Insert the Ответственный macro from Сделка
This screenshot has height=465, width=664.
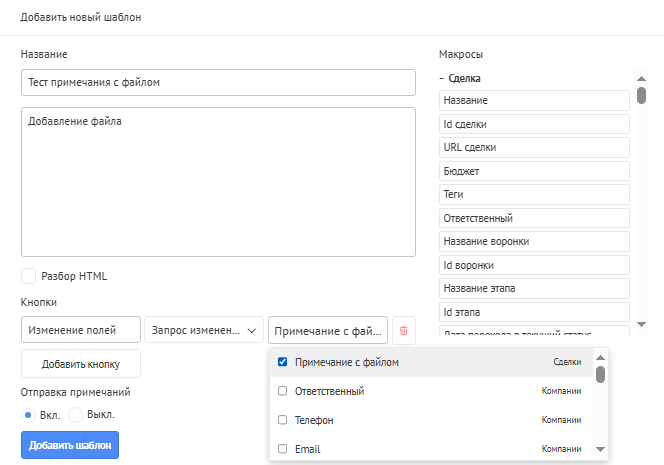pos(534,218)
